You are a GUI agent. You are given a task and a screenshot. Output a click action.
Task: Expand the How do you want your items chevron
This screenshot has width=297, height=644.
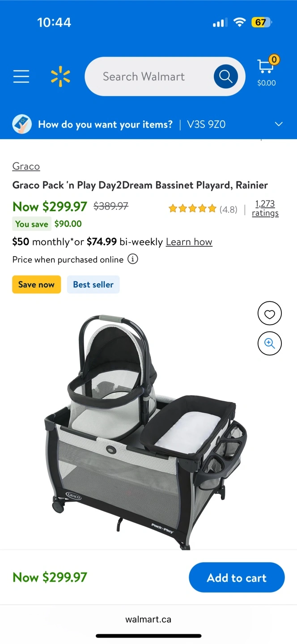pos(279,124)
